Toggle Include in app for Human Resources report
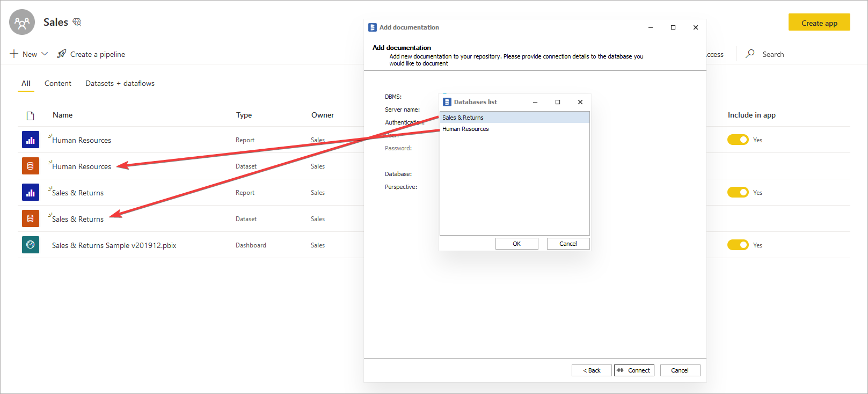This screenshot has width=868, height=394. (x=738, y=140)
